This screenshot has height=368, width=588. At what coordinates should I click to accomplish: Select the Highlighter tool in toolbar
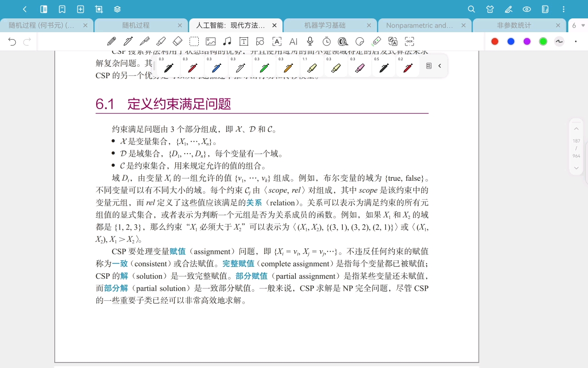[x=161, y=41]
